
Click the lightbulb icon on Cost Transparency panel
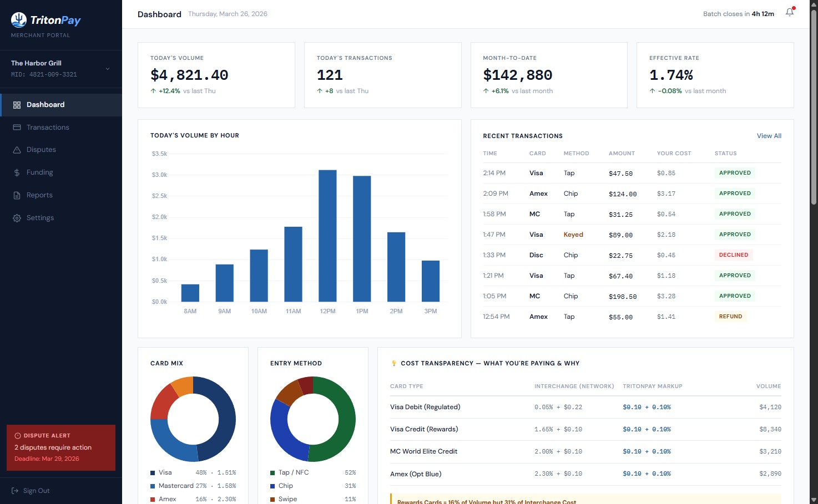click(395, 363)
